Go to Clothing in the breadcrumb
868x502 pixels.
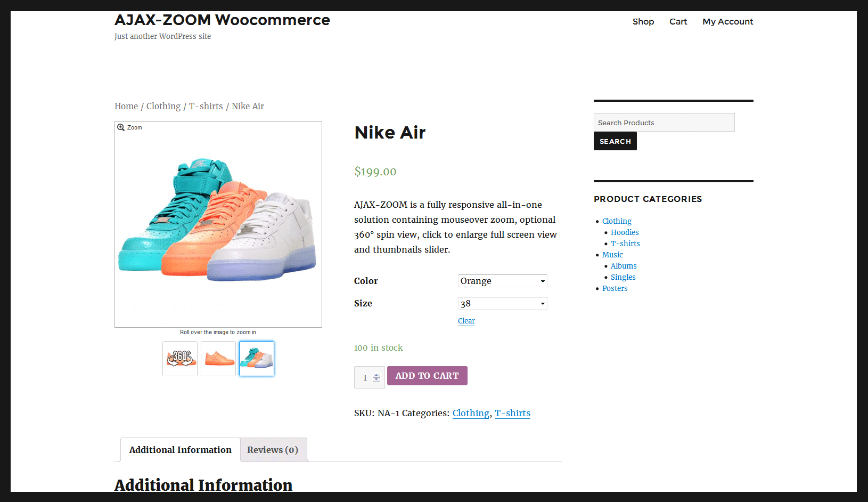click(x=163, y=106)
